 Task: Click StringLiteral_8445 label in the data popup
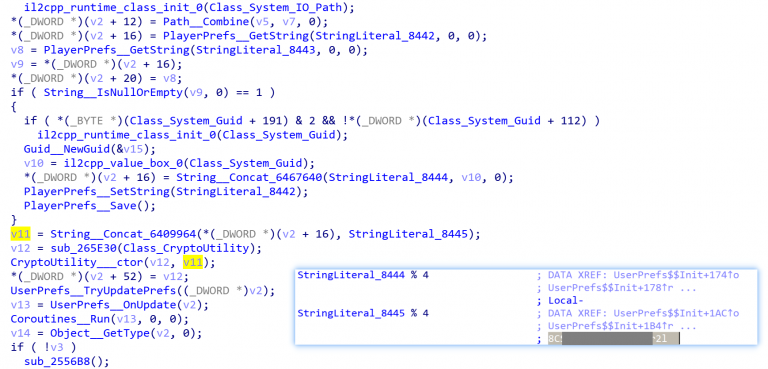[351, 313]
